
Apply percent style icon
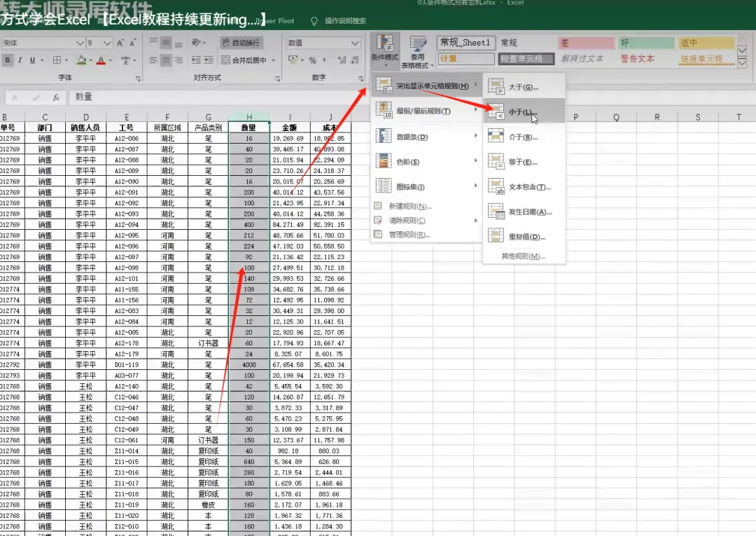[312, 60]
